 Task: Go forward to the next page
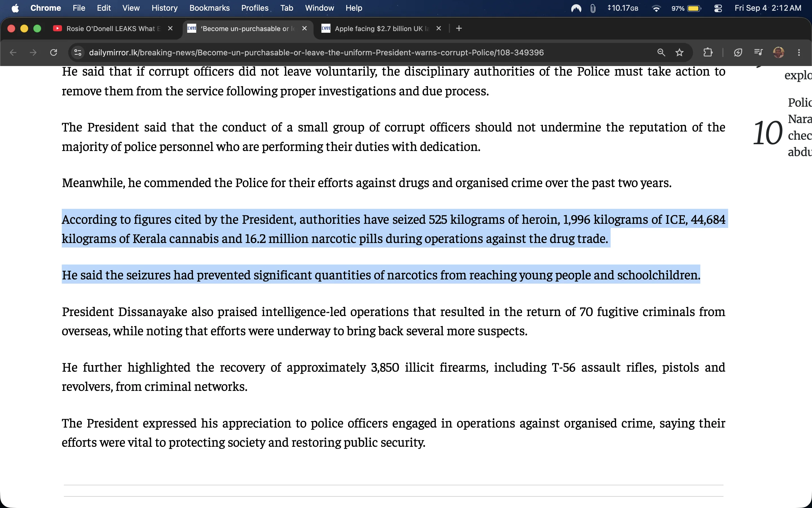tap(33, 52)
